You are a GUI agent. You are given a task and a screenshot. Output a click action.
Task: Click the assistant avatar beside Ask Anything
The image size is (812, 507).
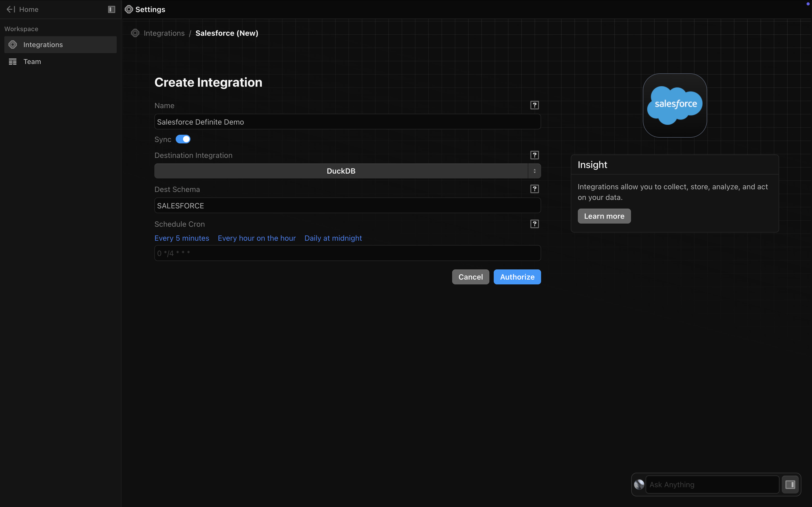(x=639, y=485)
